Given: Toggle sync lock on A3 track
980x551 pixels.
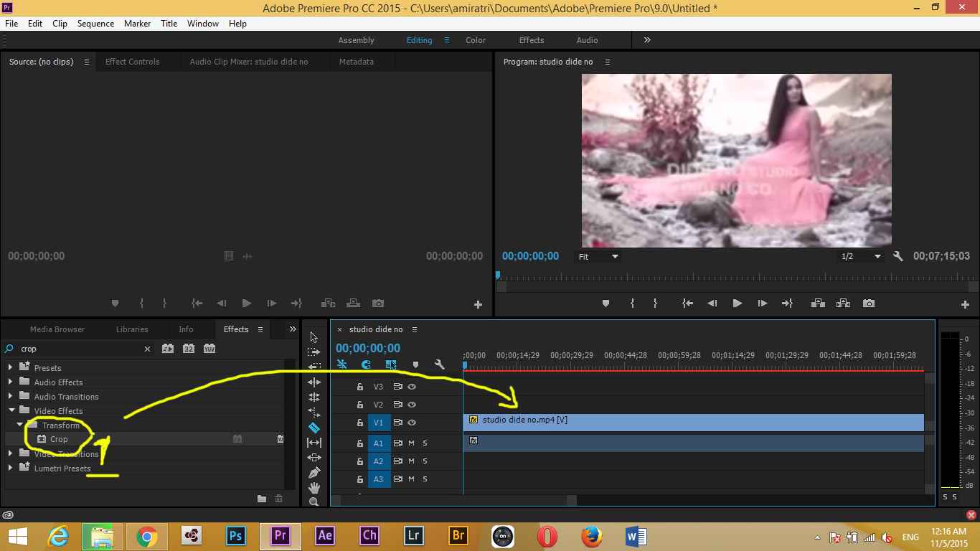Looking at the screenshot, I should point(397,479).
